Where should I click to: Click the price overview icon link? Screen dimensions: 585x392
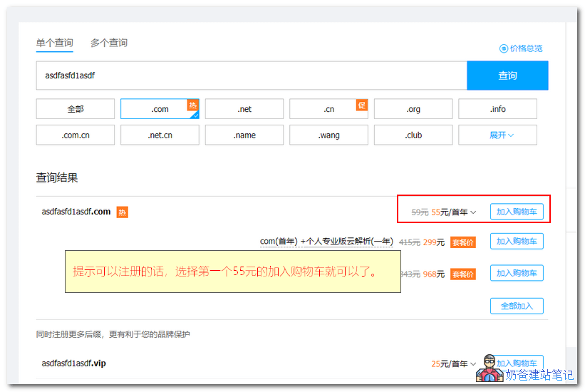point(521,48)
